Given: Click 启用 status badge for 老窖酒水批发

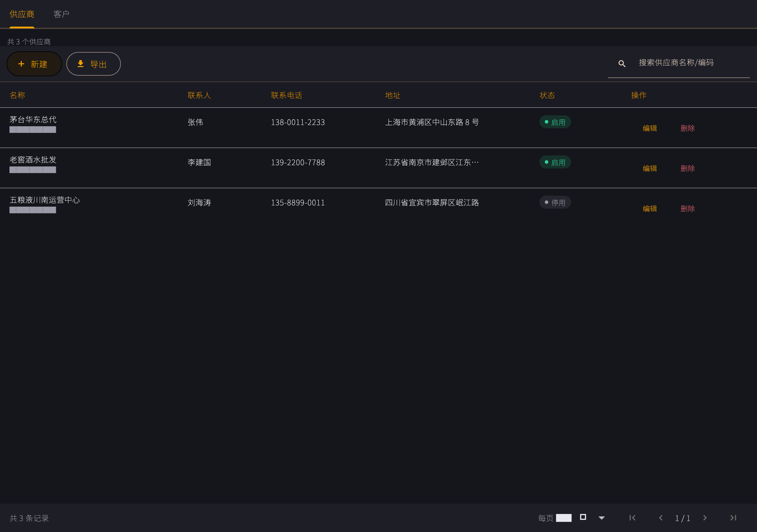Looking at the screenshot, I should [x=555, y=162].
